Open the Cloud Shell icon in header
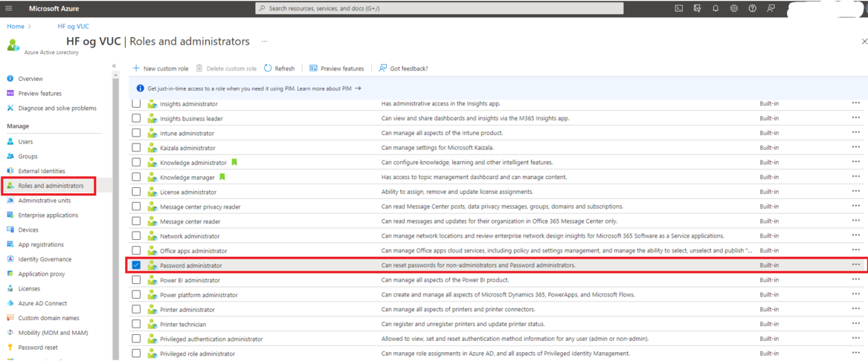Screen dimensions: 868x361 coord(678,8)
